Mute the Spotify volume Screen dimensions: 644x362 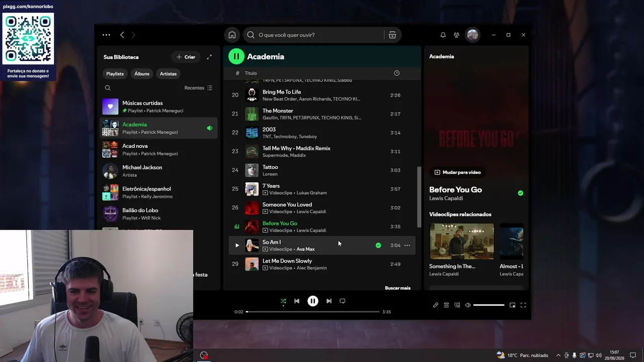click(468, 305)
